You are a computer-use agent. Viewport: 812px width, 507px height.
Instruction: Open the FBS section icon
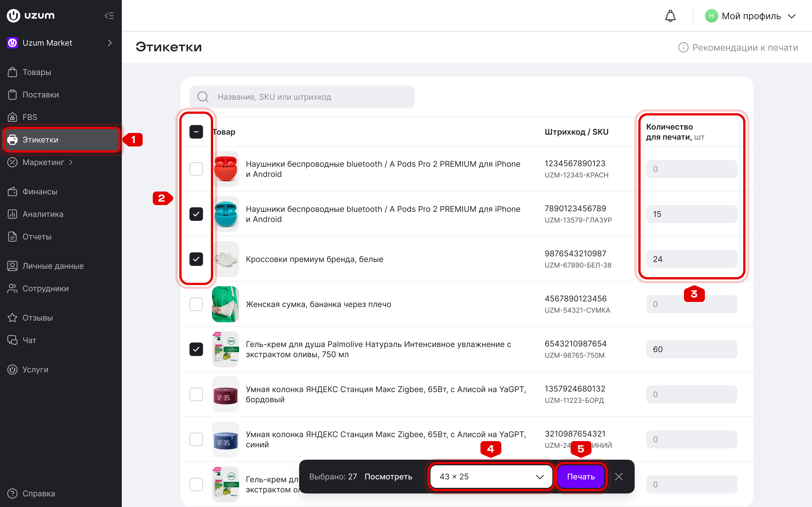tap(12, 117)
